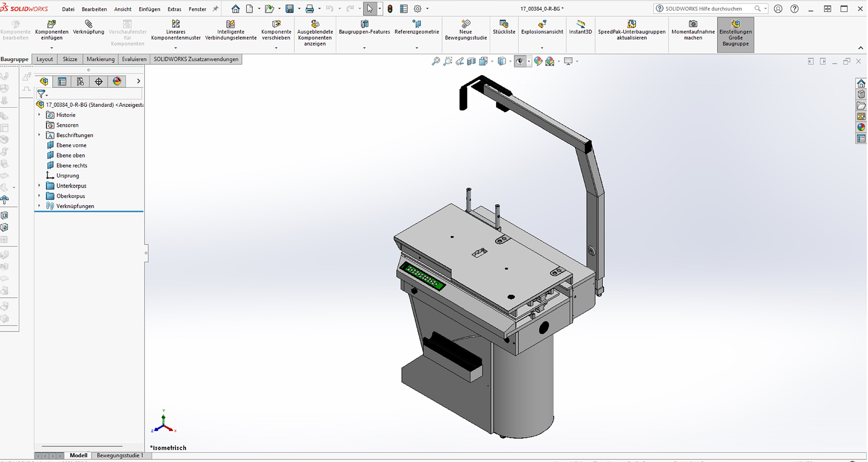
Task: Toggle hide/show items eye button
Action: coord(520,61)
